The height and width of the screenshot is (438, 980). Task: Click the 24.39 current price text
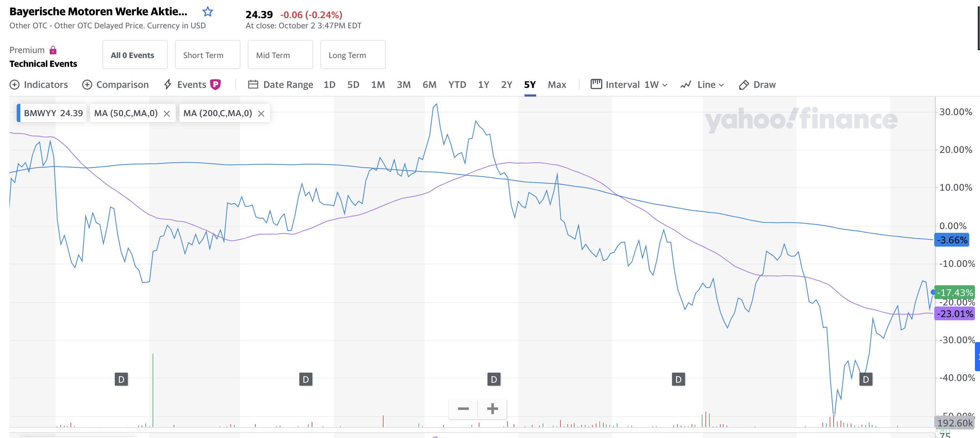259,15
